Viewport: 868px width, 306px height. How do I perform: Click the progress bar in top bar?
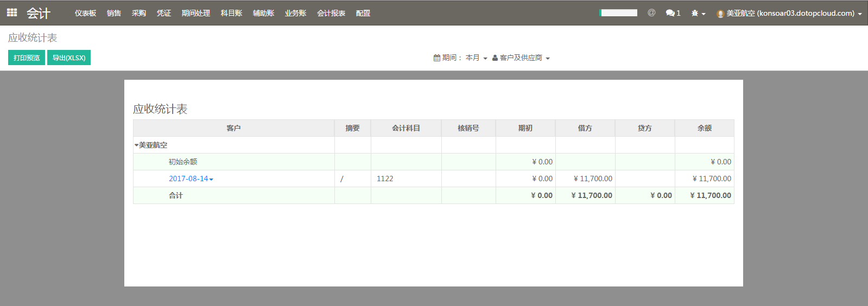pos(618,12)
